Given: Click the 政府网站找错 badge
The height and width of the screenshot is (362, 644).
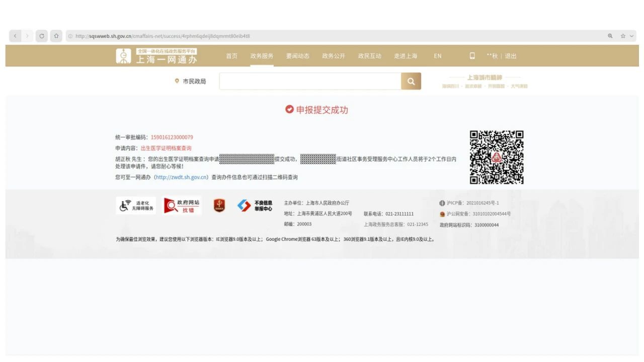Looking at the screenshot, I should coord(183,206).
